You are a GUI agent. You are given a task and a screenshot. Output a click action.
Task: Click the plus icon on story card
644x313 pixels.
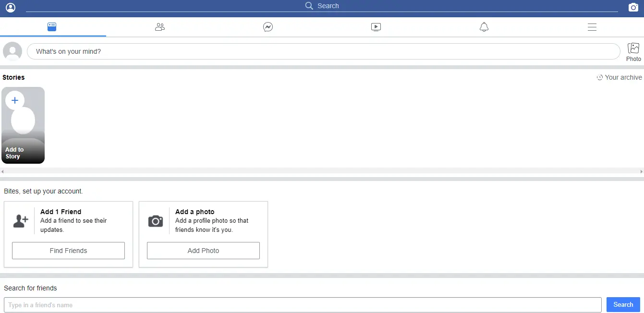click(15, 100)
